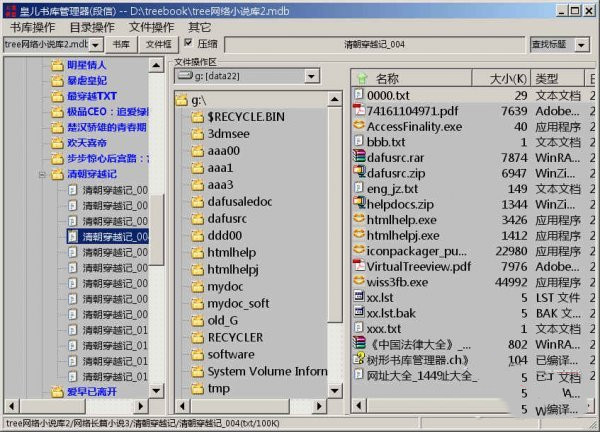Image resolution: width=600 pixels, height=432 pixels.
Task: Click the wiss3fb.exe icon
Action: tap(359, 281)
